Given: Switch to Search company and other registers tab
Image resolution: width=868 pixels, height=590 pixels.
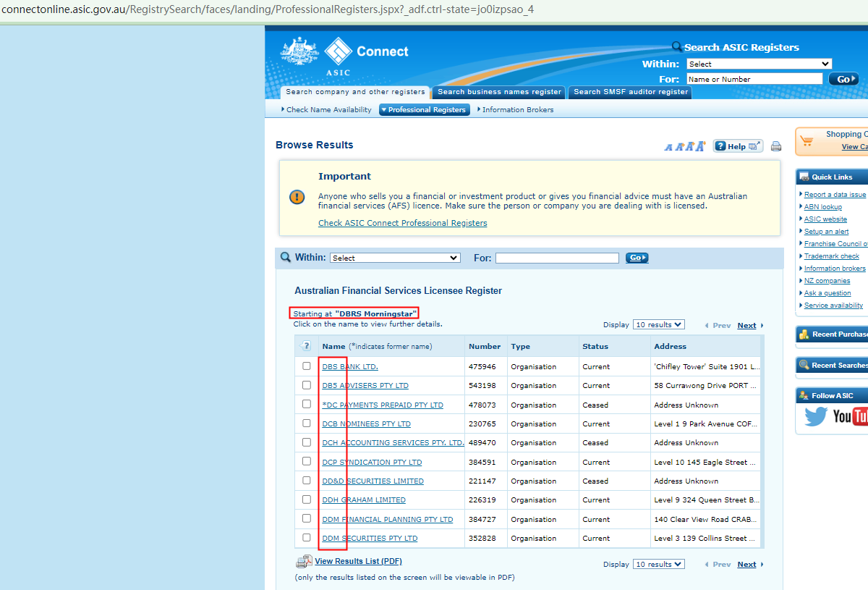Looking at the screenshot, I should [x=355, y=92].
